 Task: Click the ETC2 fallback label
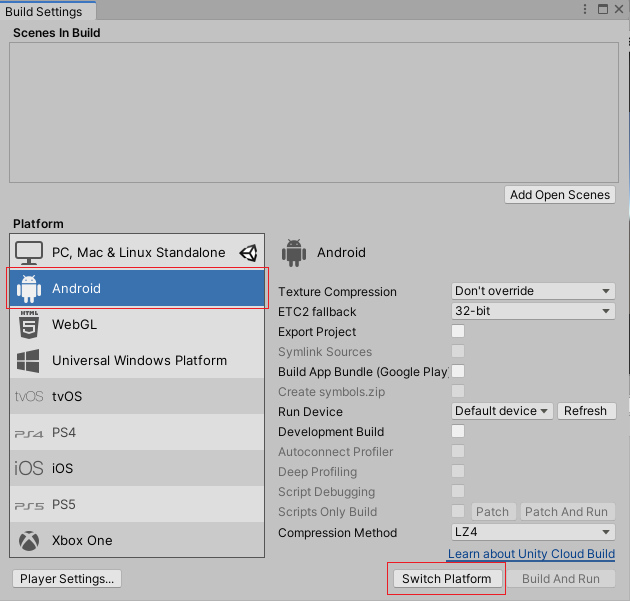(x=317, y=312)
